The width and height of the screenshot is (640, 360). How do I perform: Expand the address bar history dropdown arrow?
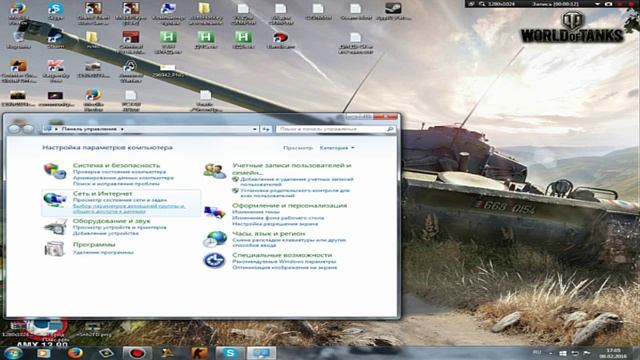click(x=254, y=129)
